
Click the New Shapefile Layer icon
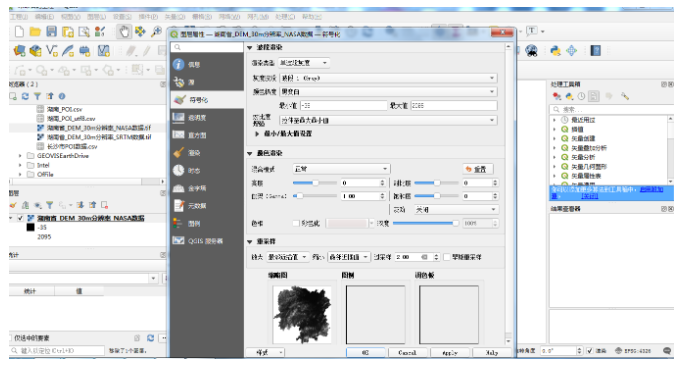pyautogui.click(x=52, y=51)
